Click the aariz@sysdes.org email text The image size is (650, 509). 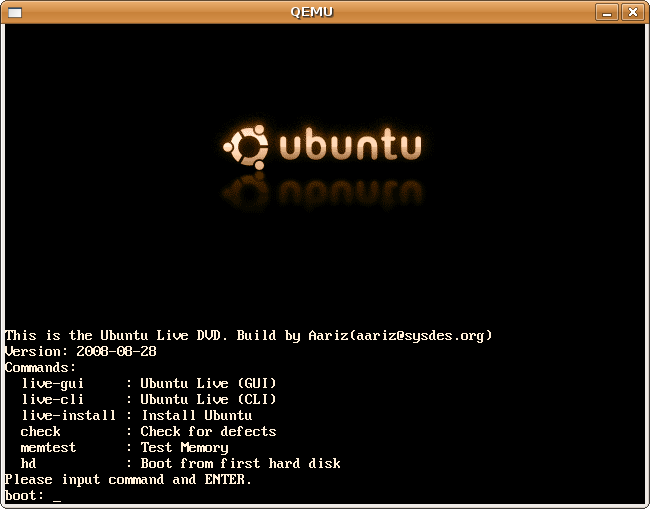420,335
